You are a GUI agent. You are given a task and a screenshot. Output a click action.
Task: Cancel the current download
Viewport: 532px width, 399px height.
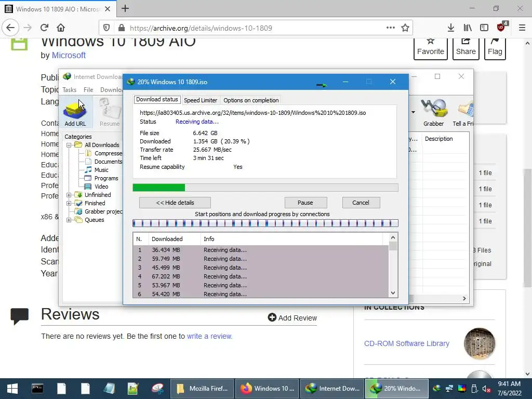tap(361, 203)
